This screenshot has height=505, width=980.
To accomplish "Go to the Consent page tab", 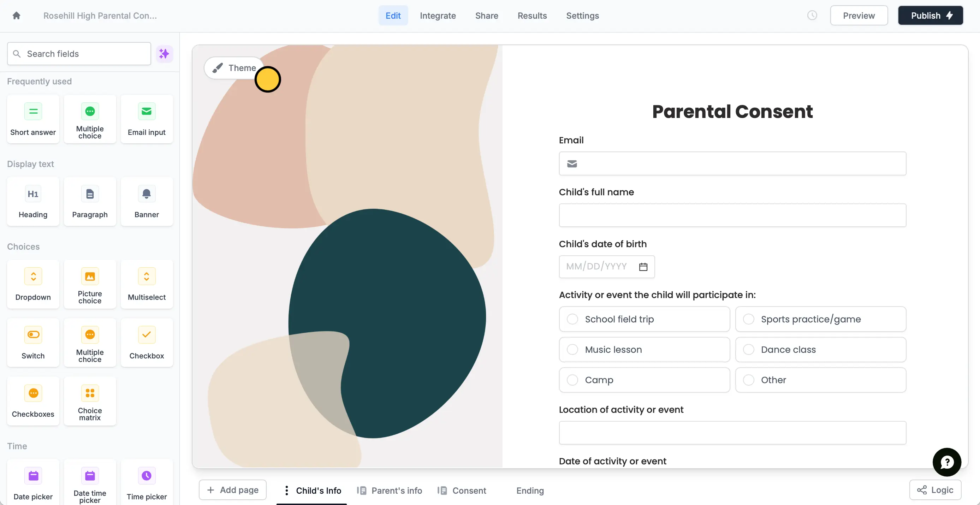I will (x=469, y=491).
